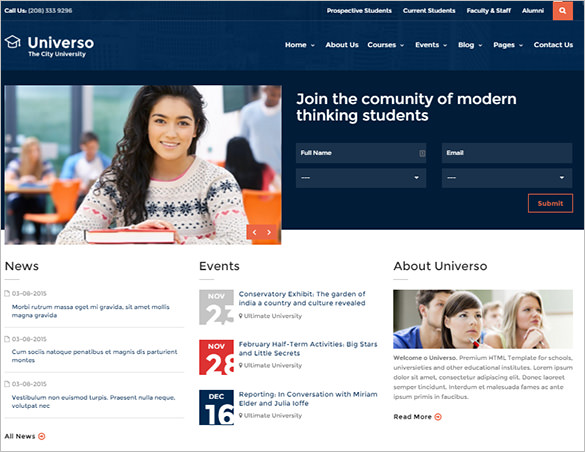Open Faculty & Staff link
The image size is (585, 452).
point(489,10)
